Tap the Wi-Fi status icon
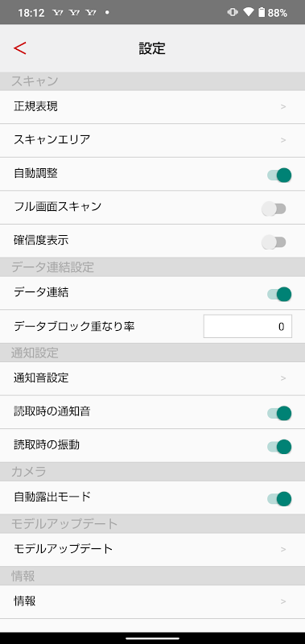This screenshot has width=305, height=644. click(x=248, y=12)
